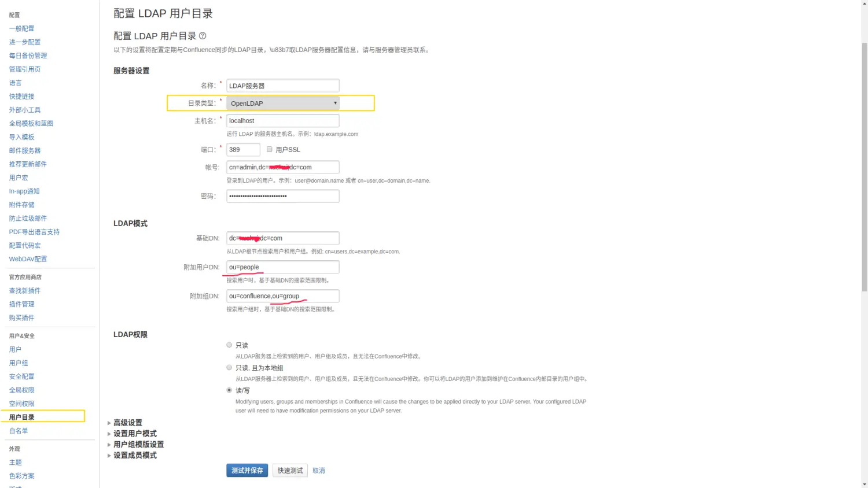The height and width of the screenshot is (488, 868).
Task: Open 导入模板 in the sidebar
Action: pyautogui.click(x=21, y=137)
